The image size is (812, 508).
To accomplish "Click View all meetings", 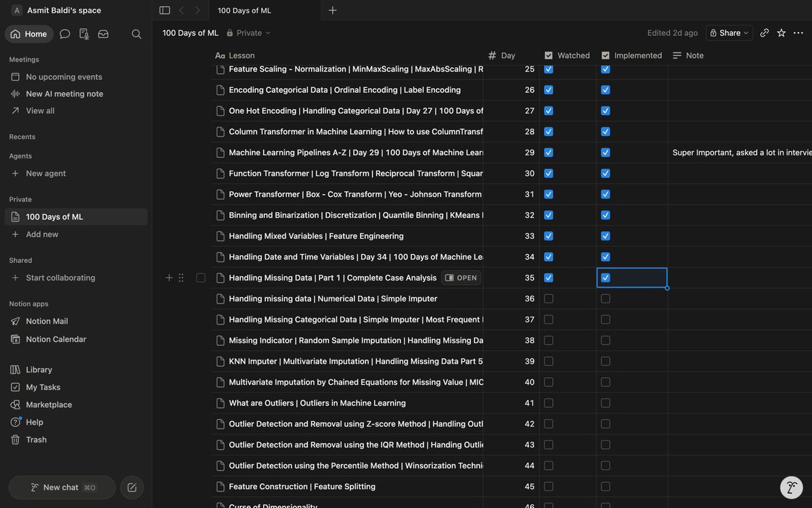I will (x=76, y=110).
